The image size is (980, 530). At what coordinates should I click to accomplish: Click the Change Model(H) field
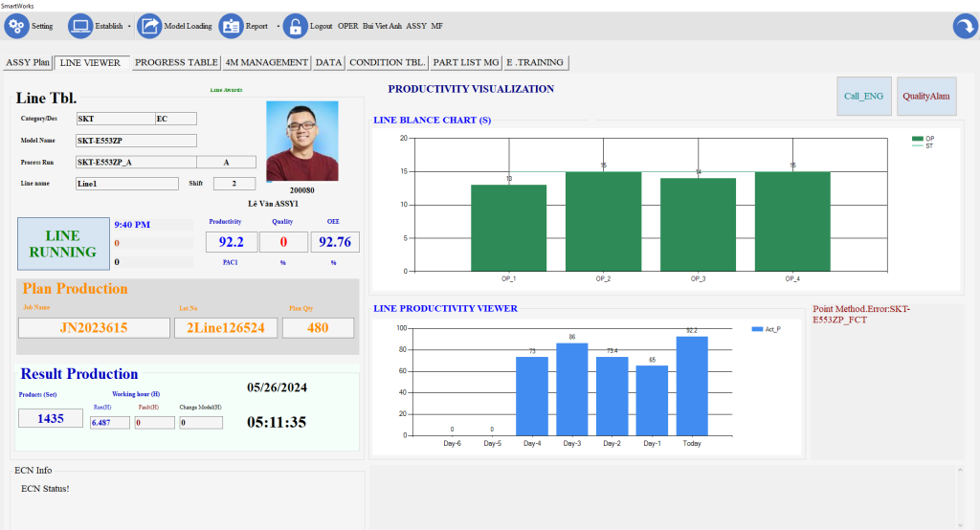[201, 423]
